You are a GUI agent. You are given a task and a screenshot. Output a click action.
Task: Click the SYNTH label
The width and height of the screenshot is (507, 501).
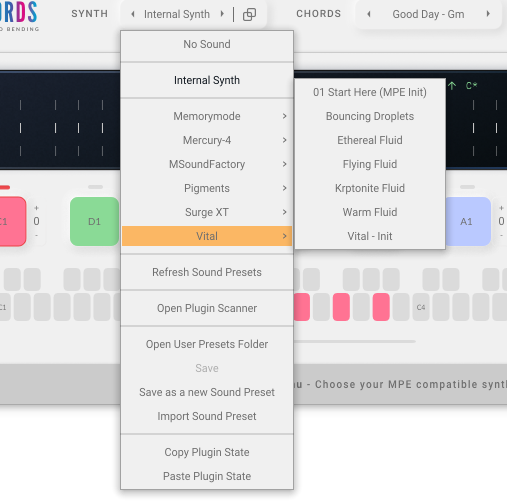point(90,14)
